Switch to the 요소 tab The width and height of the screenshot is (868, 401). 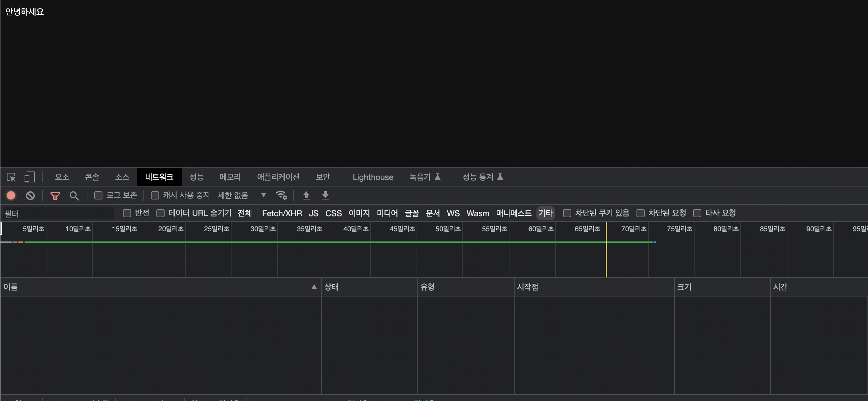62,177
